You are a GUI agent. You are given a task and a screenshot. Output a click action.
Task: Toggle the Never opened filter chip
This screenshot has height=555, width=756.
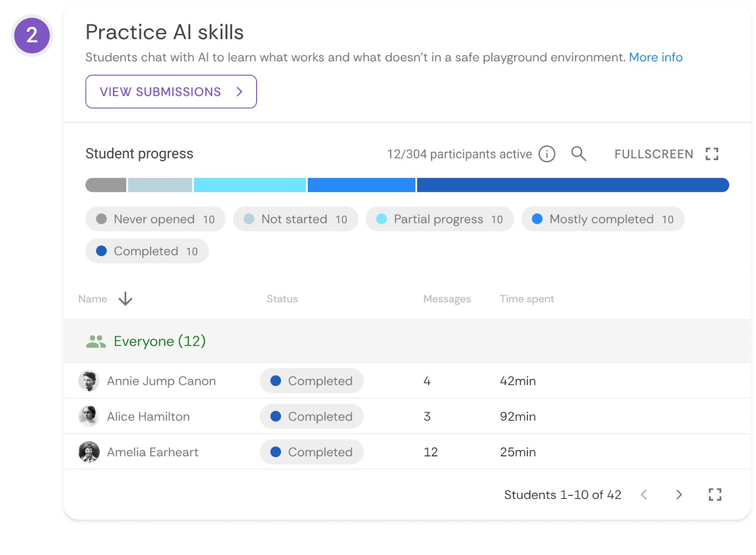tap(155, 219)
